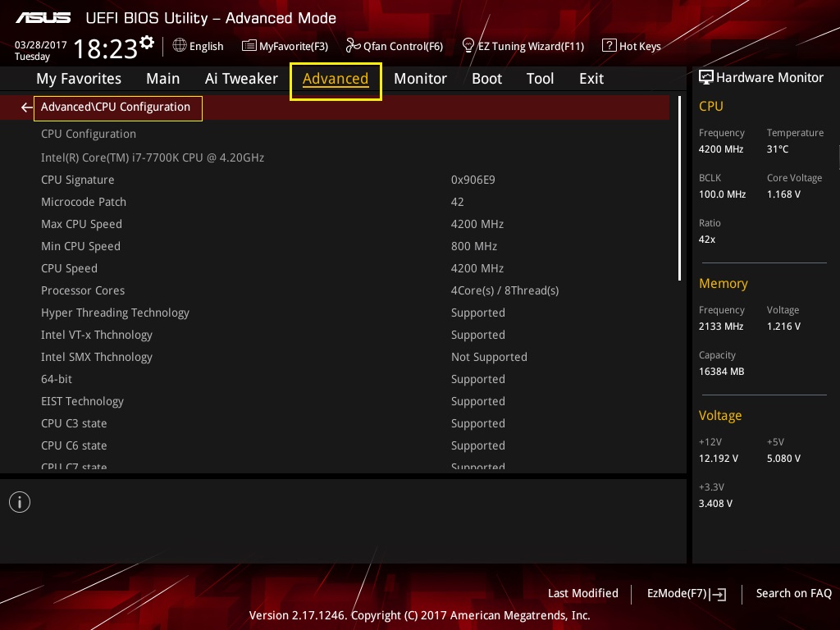Click the settings list scrollbar
The image size is (840, 630).
click(x=679, y=188)
